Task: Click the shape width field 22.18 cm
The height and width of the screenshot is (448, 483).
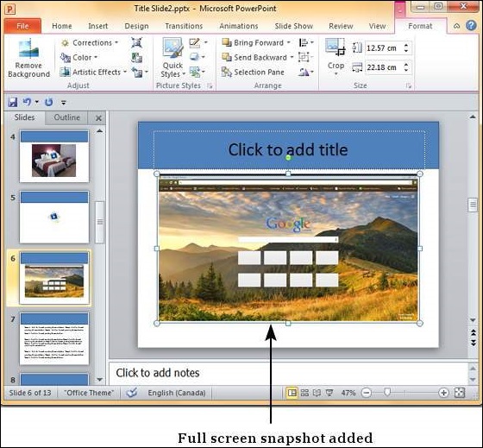Action: click(383, 67)
